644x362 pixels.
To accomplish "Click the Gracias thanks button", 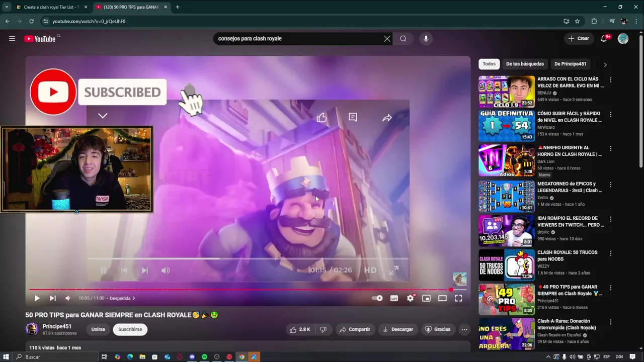I will coord(438,329).
